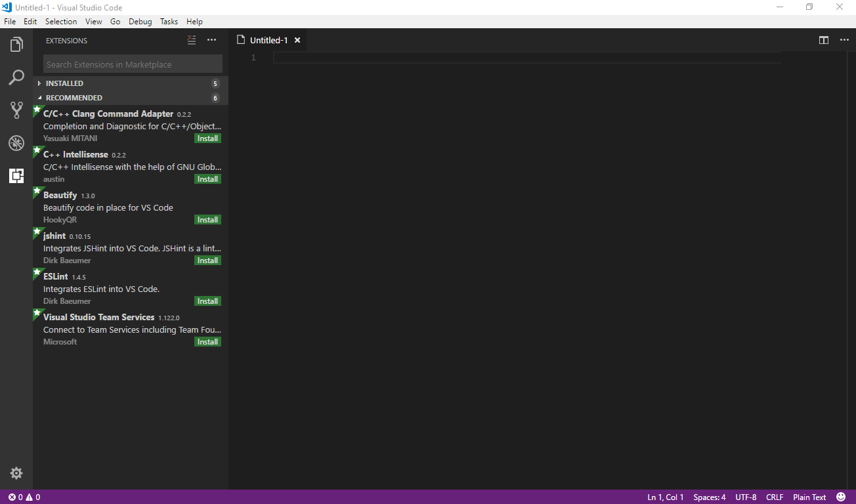The image size is (856, 504).
Task: Click publisher name Microsoft
Action: click(x=60, y=342)
